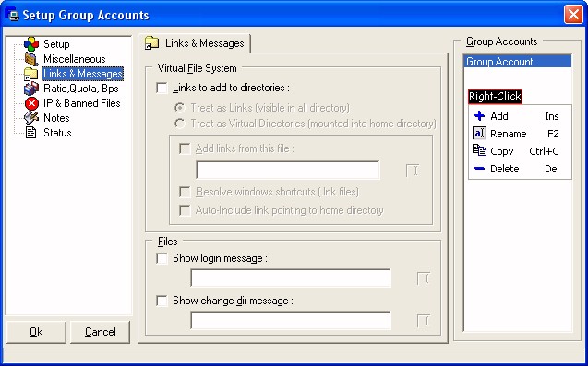Open the Notes tree item
The image size is (588, 366).
[x=56, y=118]
